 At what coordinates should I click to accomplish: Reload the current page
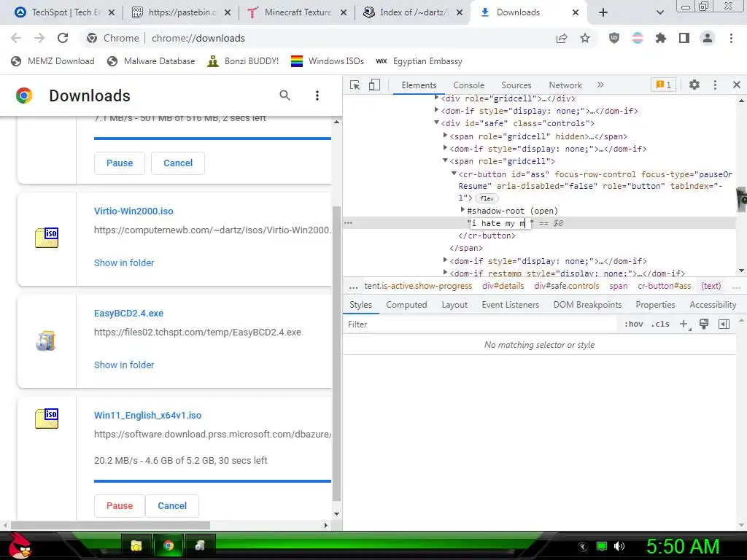click(63, 38)
